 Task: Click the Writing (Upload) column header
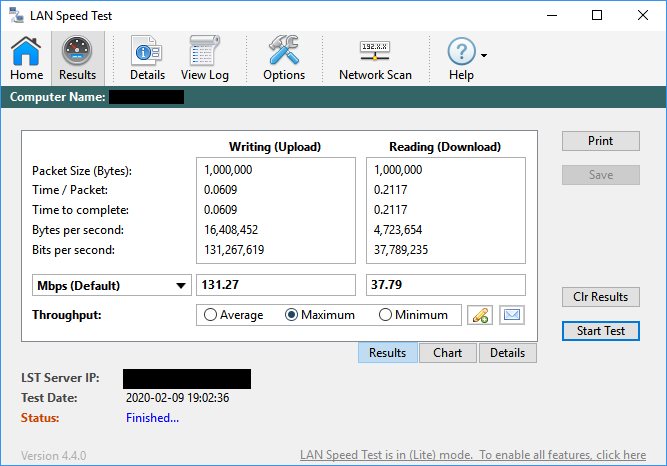tap(275, 147)
